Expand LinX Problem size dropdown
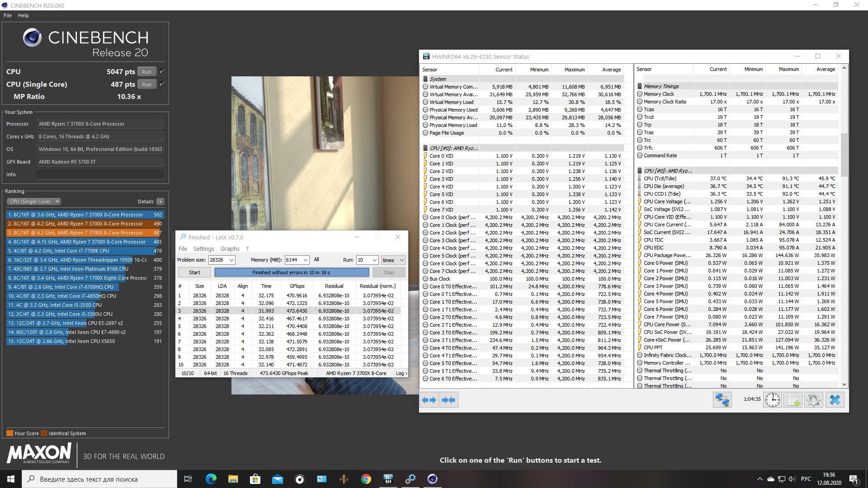The width and height of the screenshot is (868, 488). tap(231, 260)
